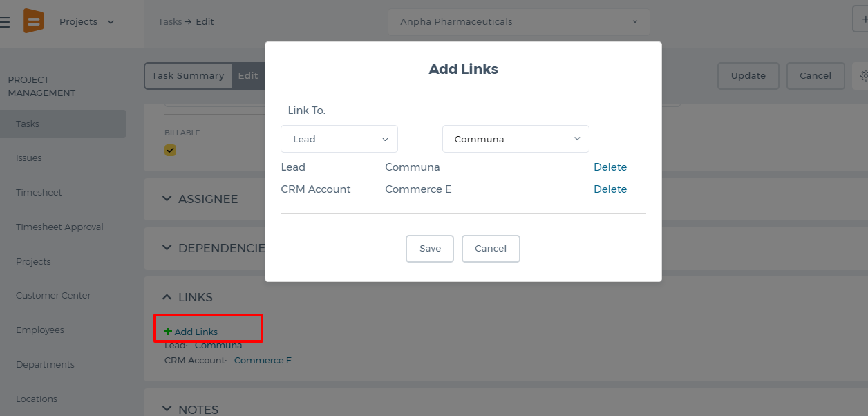Delete the Communa Lead link
Image resolution: width=868 pixels, height=416 pixels.
(x=610, y=167)
